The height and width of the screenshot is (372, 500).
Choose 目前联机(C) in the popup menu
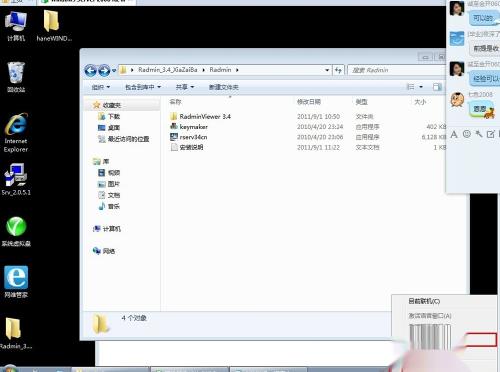coord(424,301)
